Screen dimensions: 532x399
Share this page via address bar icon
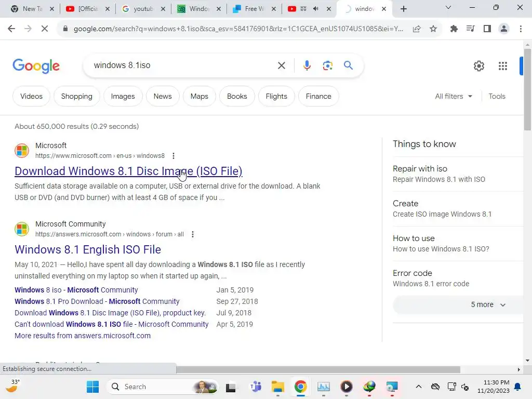417,29
